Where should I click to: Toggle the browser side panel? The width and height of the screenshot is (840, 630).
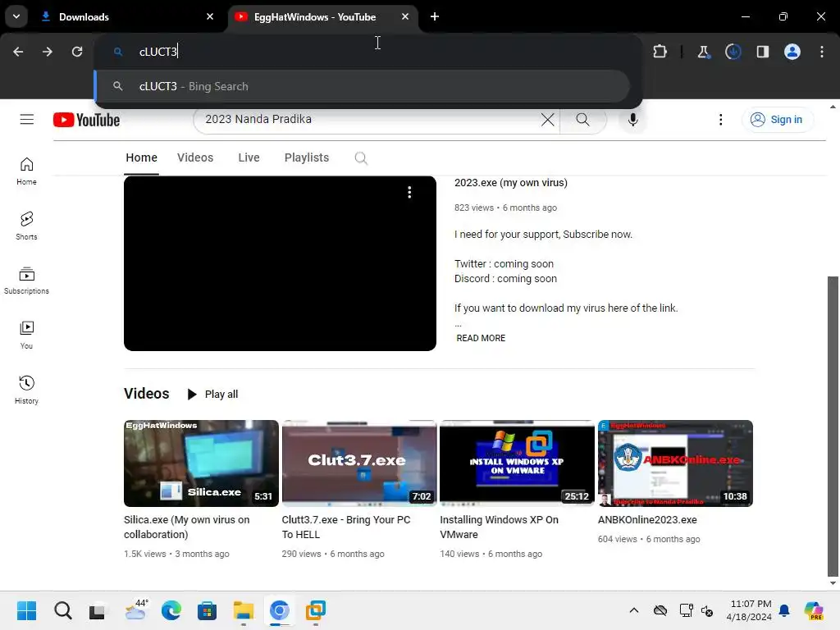(762, 52)
